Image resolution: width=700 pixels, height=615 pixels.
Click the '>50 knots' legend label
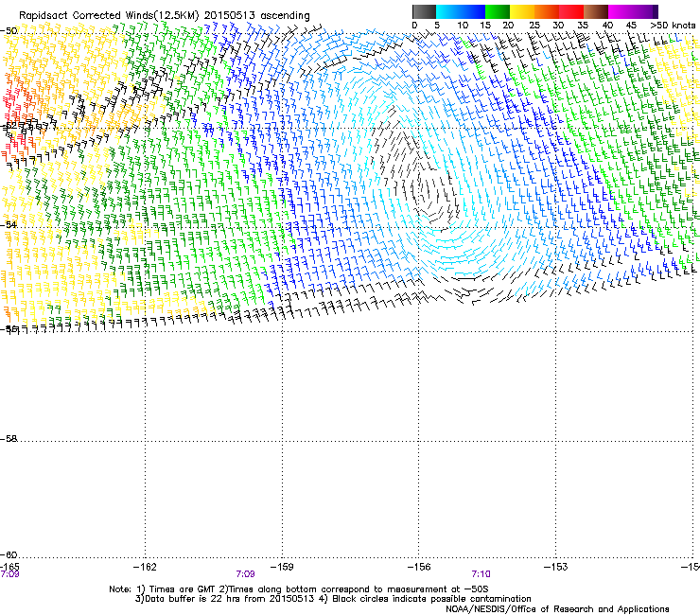[x=673, y=26]
